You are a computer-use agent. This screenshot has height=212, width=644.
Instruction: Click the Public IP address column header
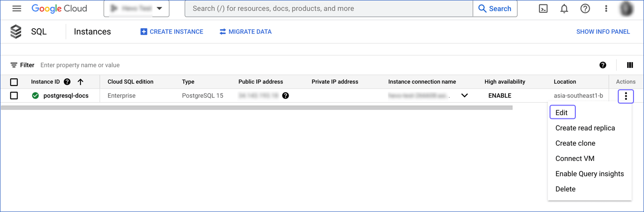pos(260,82)
